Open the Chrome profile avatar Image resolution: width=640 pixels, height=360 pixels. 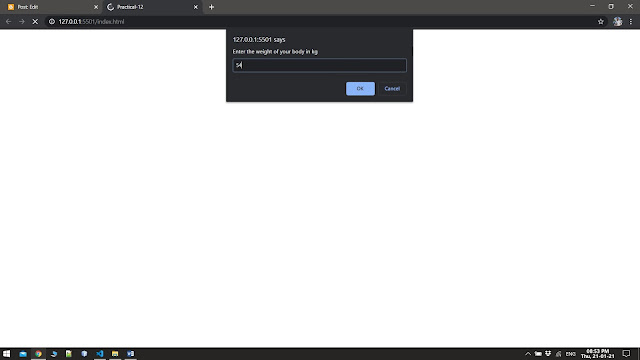[x=618, y=22]
